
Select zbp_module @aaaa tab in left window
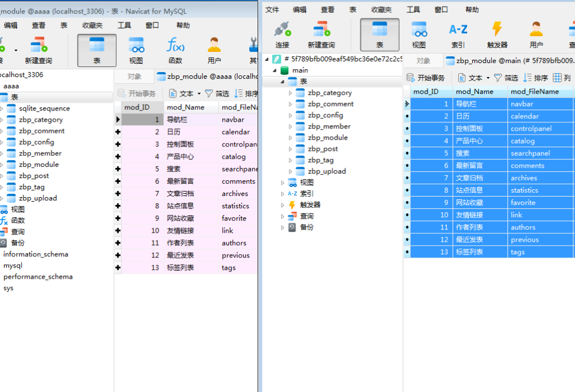click(207, 76)
